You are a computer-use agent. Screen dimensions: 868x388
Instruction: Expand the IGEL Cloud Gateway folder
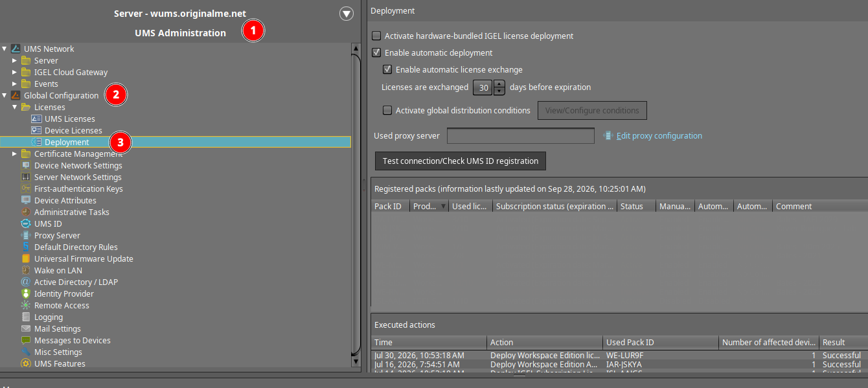point(15,73)
